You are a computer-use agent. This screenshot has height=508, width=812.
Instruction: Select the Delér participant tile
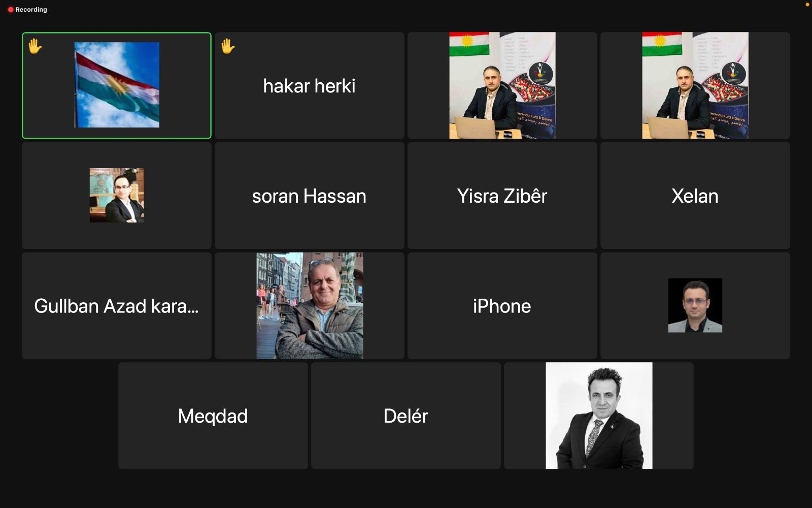click(406, 416)
